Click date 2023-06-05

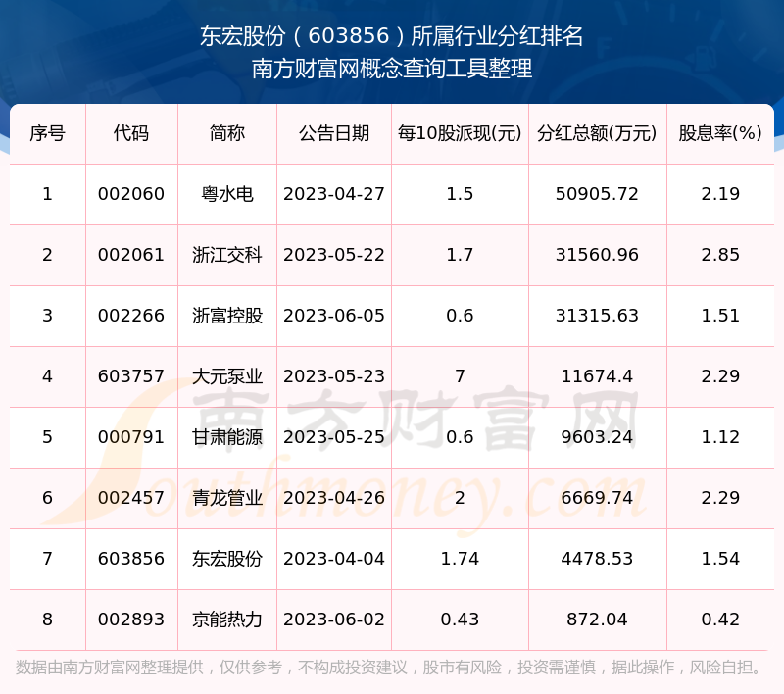[x=334, y=316]
